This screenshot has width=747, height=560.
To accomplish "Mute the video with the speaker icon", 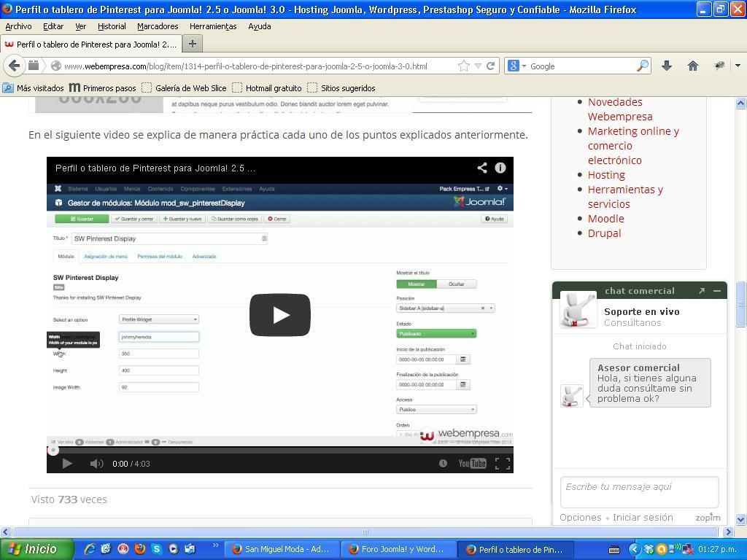I will pos(96,463).
